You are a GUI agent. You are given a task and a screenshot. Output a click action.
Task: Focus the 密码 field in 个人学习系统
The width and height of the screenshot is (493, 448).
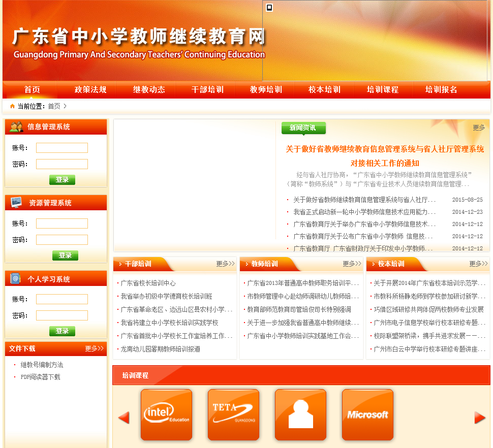62,315
